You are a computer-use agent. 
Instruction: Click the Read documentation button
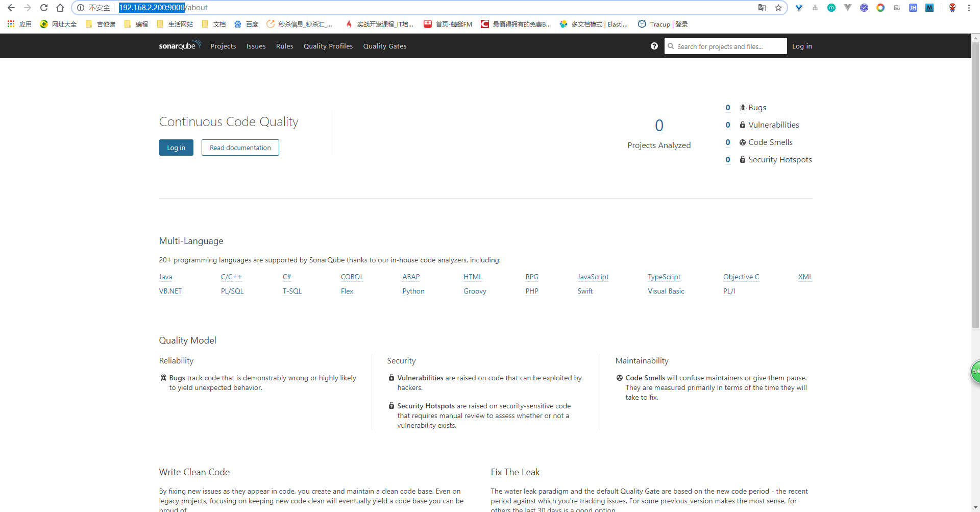240,148
